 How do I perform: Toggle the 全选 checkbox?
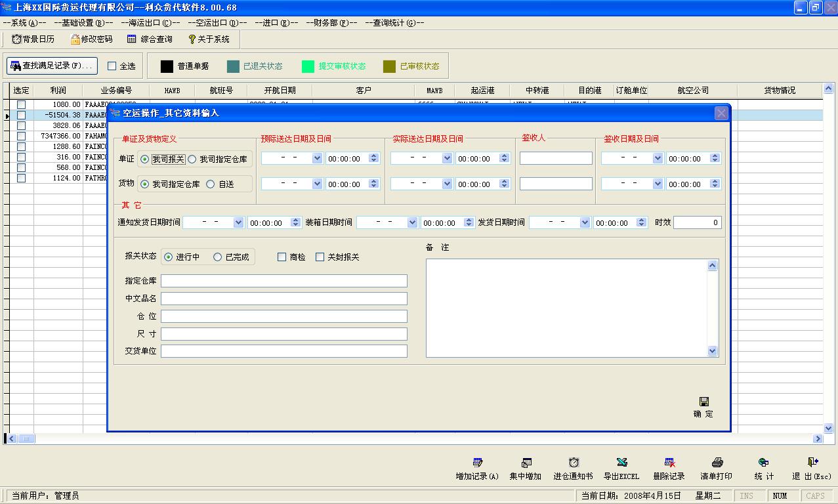[112, 66]
